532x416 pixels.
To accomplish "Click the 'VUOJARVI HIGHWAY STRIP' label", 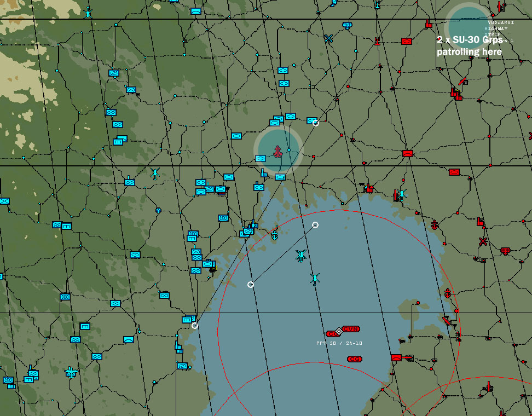I will coord(499,28).
